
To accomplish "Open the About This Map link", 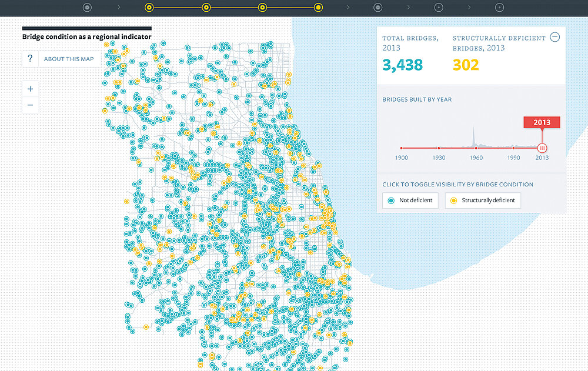I will [x=68, y=59].
